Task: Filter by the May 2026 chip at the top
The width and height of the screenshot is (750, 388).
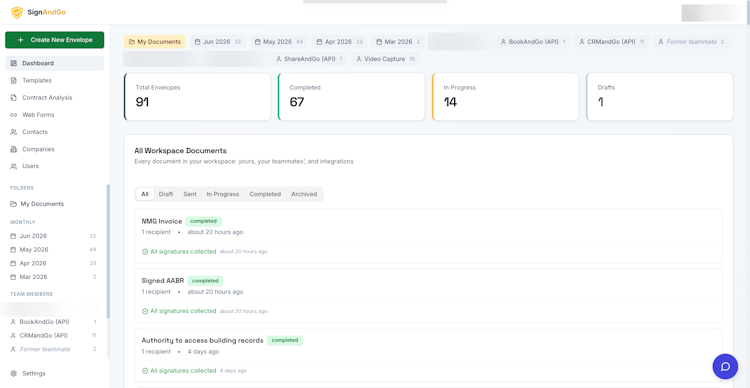Action: pos(279,42)
